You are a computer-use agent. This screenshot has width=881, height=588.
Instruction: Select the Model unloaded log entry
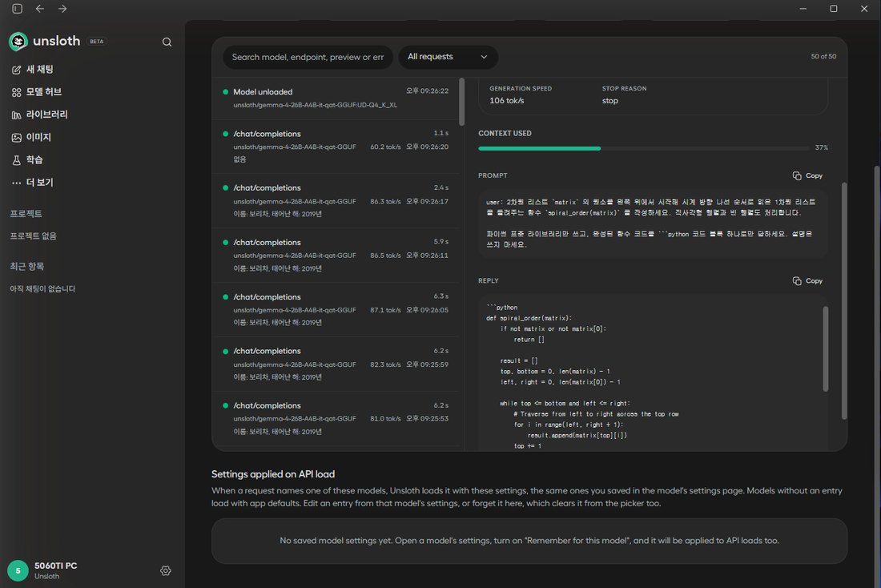[x=336, y=99]
